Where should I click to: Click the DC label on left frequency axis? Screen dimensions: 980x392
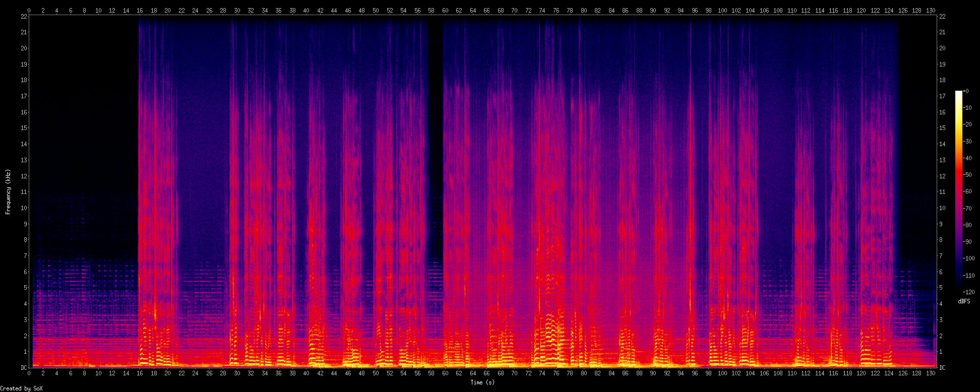coord(24,368)
